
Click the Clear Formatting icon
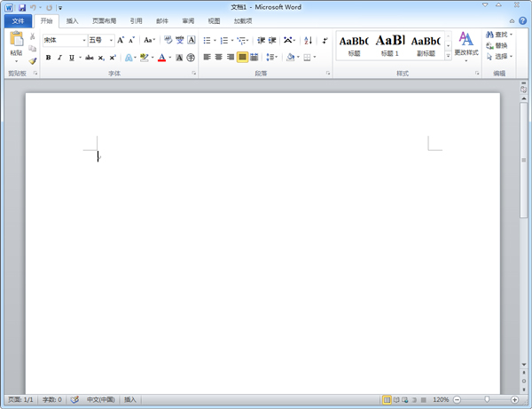168,40
